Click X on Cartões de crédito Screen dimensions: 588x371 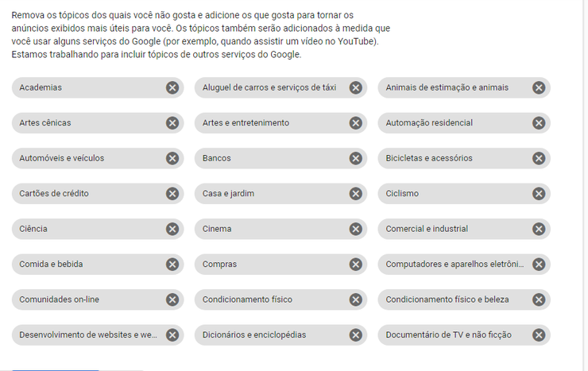pos(172,194)
